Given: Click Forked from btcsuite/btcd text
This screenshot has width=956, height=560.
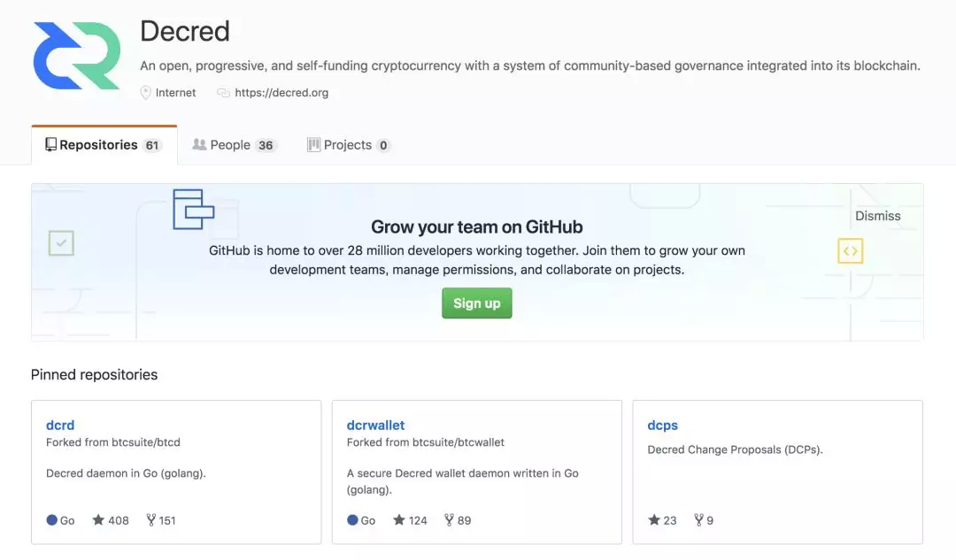Looking at the screenshot, I should coord(112,442).
